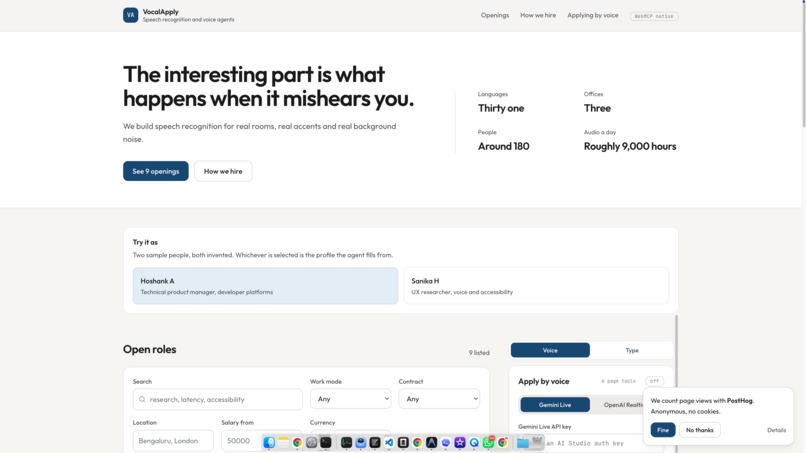Click the VocalApply brand name
This screenshot has width=806, height=453.
[160, 11]
